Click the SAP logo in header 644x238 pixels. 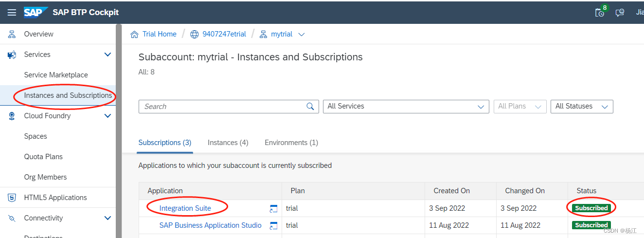coord(36,12)
